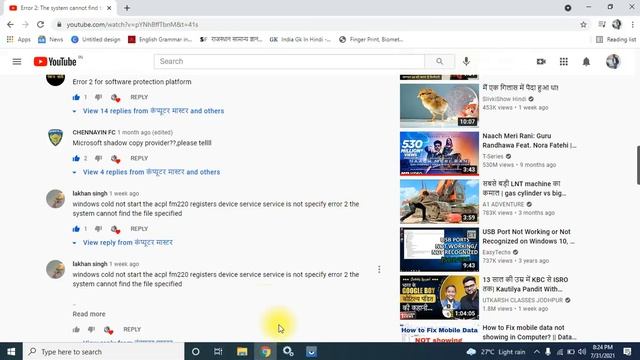Like the comment above Read more's REPLY

(x=76, y=329)
